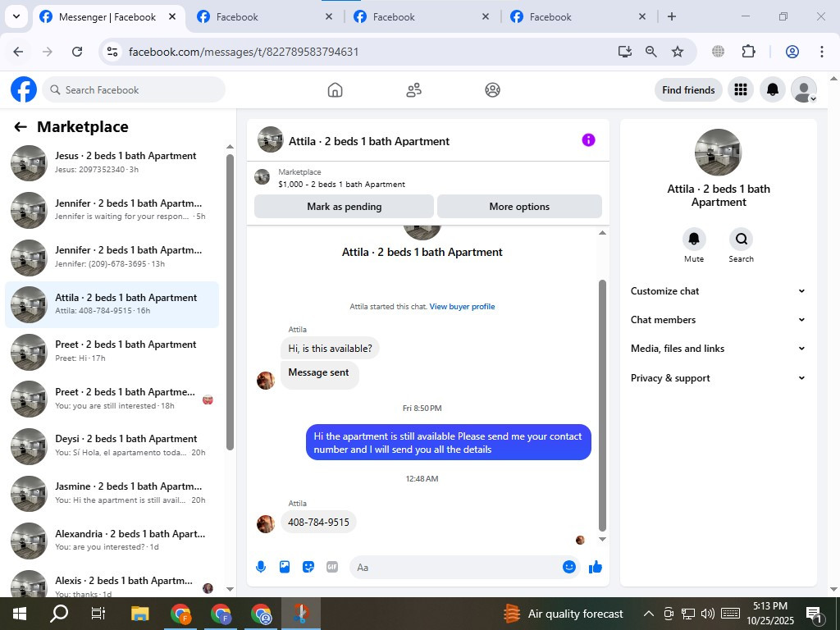Open View buyer profile link
The image size is (840, 630).
coord(462,307)
